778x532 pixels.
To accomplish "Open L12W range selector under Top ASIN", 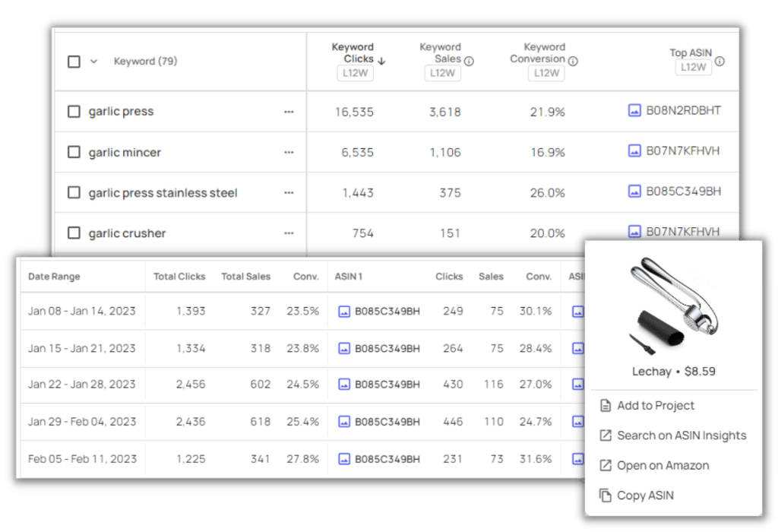I will [693, 68].
